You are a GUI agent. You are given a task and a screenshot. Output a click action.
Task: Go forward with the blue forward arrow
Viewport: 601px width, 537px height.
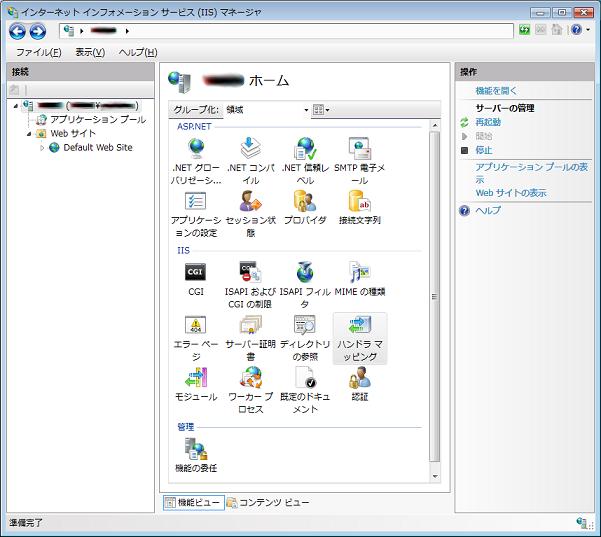38,31
